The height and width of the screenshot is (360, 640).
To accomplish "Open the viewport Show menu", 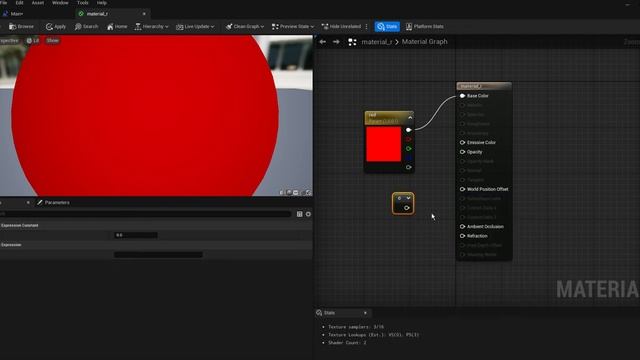I will tap(53, 40).
